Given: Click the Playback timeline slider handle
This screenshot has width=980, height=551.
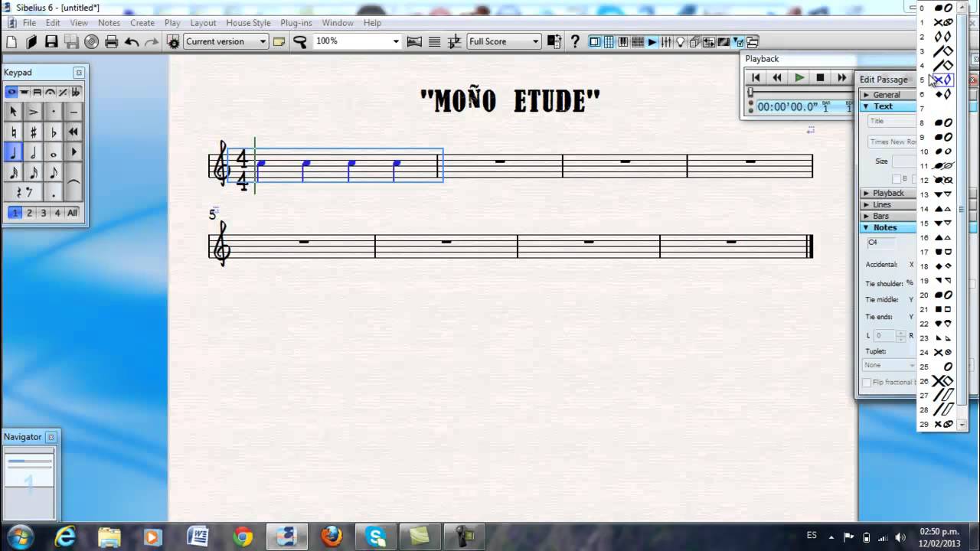Looking at the screenshot, I should pos(751,92).
